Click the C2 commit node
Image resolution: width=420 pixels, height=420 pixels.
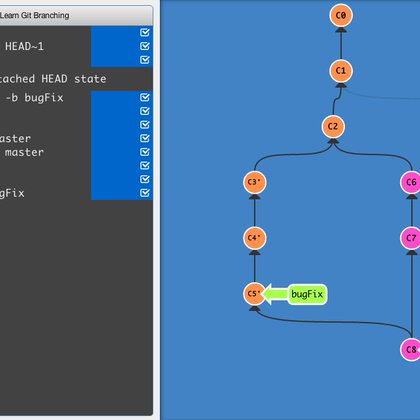click(333, 126)
